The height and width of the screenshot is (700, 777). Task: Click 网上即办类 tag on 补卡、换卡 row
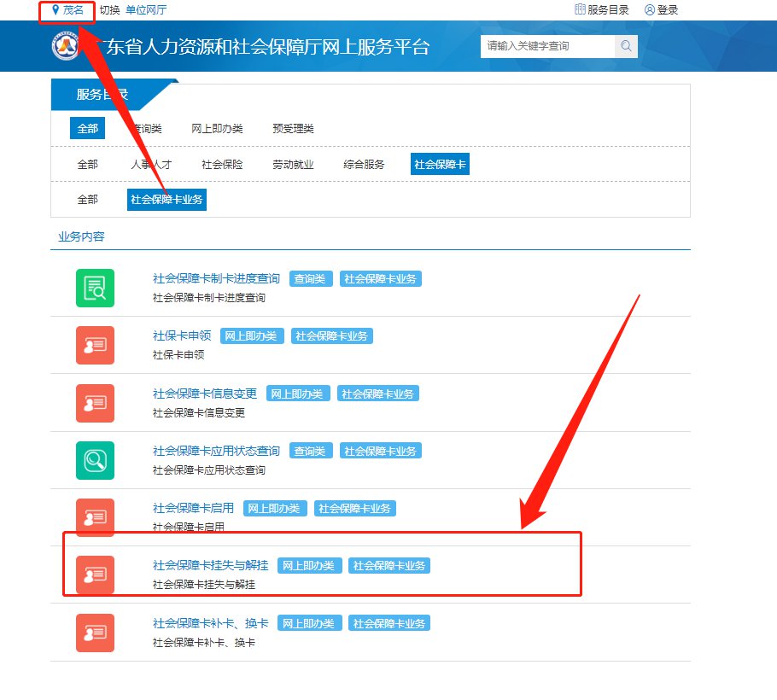click(309, 623)
